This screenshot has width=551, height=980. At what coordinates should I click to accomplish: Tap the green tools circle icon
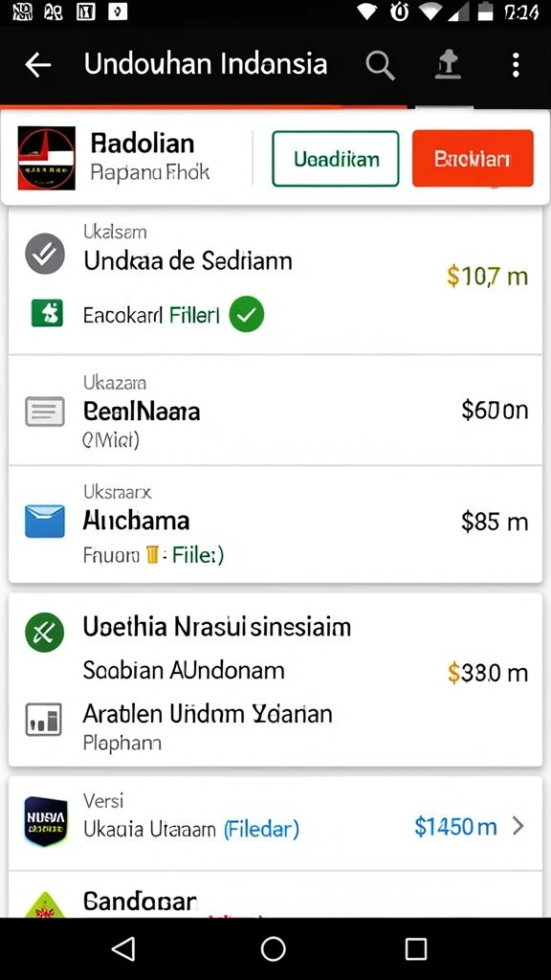click(x=44, y=633)
